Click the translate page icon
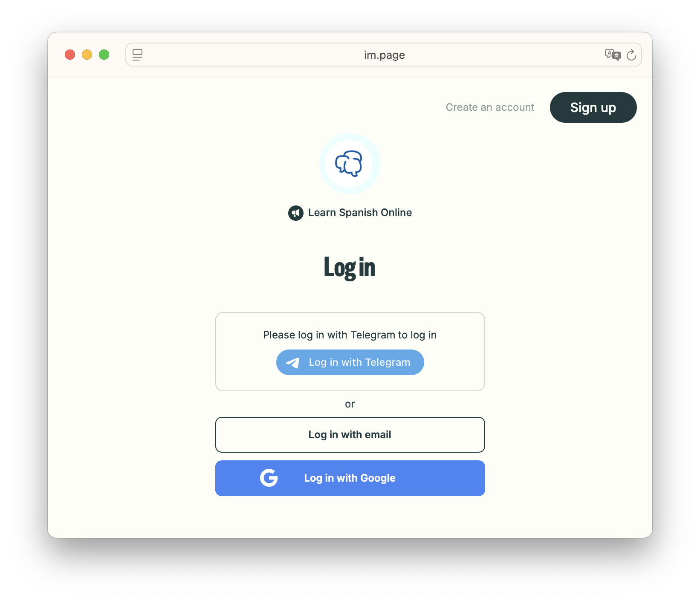Image resolution: width=700 pixels, height=601 pixels. point(613,55)
